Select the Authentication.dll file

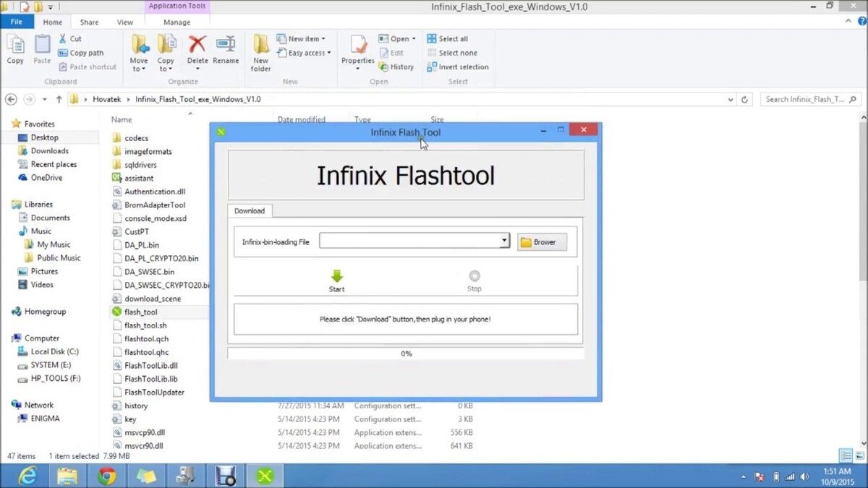(x=155, y=192)
